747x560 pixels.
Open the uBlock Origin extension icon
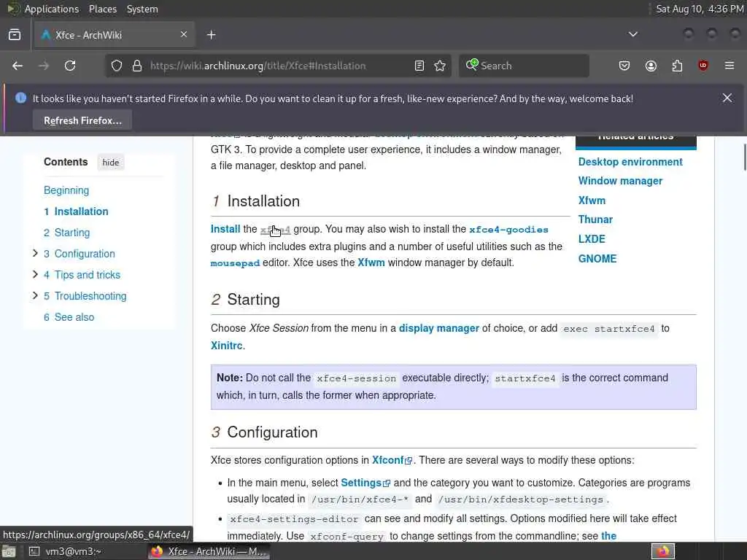click(703, 66)
